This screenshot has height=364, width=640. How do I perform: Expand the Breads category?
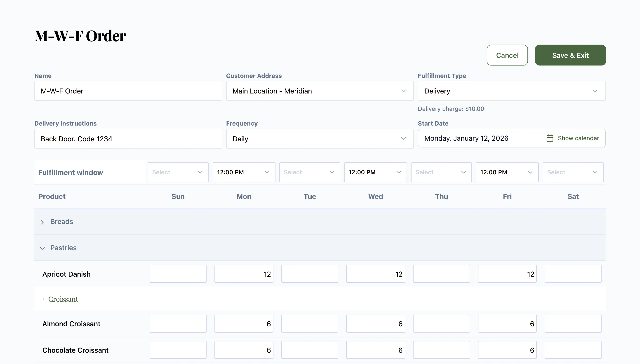(42, 222)
